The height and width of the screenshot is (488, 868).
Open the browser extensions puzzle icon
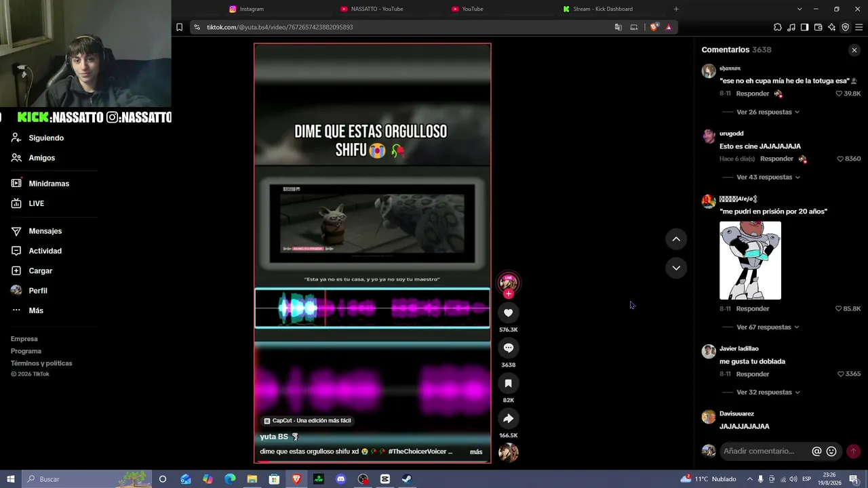(777, 27)
